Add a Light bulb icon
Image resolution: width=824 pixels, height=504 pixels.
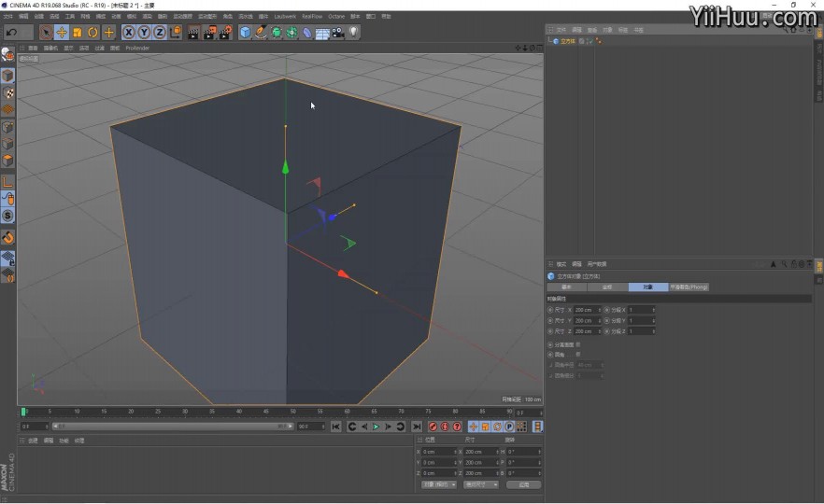coord(354,33)
